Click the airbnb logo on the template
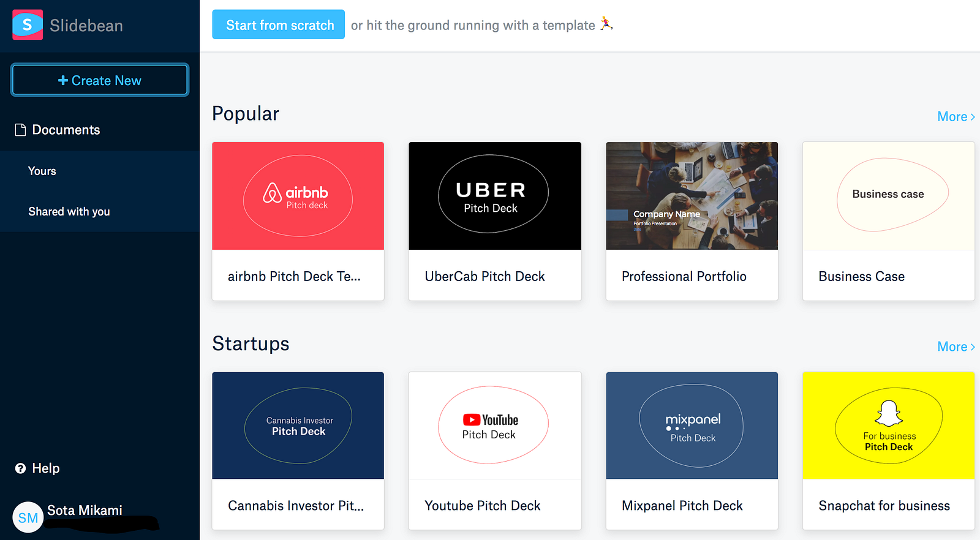 [x=297, y=193]
